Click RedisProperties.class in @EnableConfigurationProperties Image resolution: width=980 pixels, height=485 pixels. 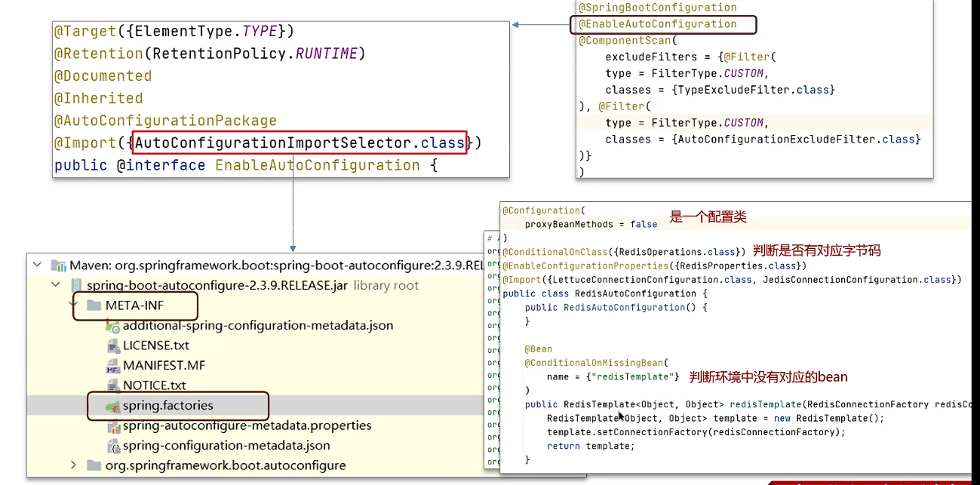point(736,266)
